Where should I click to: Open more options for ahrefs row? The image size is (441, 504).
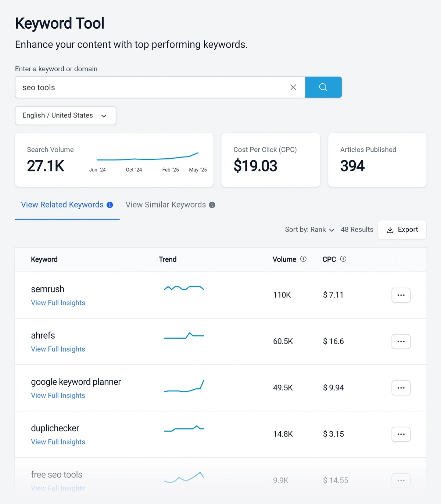[x=401, y=341]
